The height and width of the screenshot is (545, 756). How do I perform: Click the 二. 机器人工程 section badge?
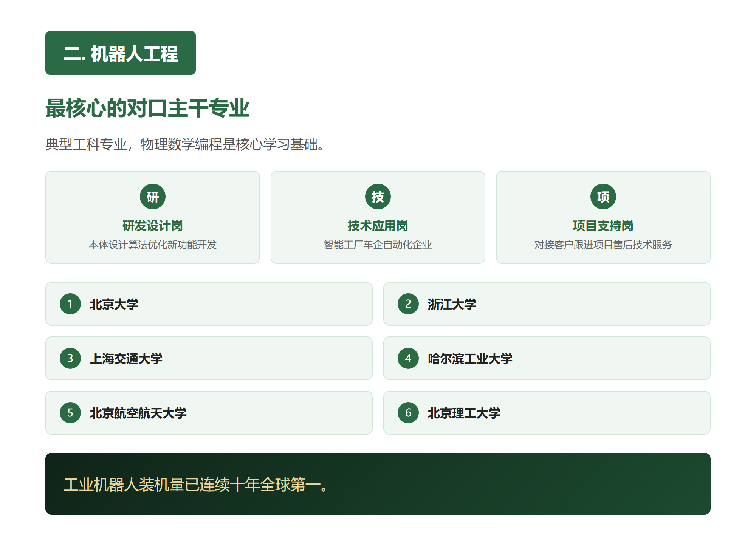click(x=121, y=53)
